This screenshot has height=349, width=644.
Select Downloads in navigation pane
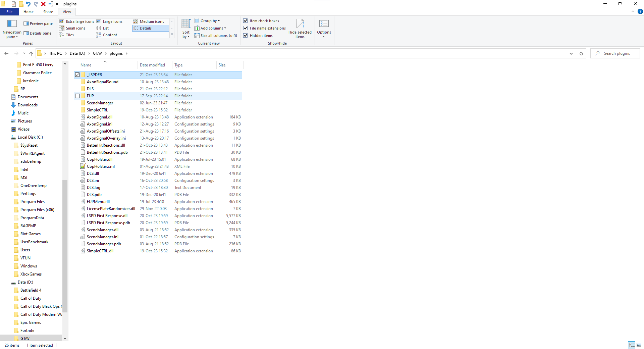(28, 105)
